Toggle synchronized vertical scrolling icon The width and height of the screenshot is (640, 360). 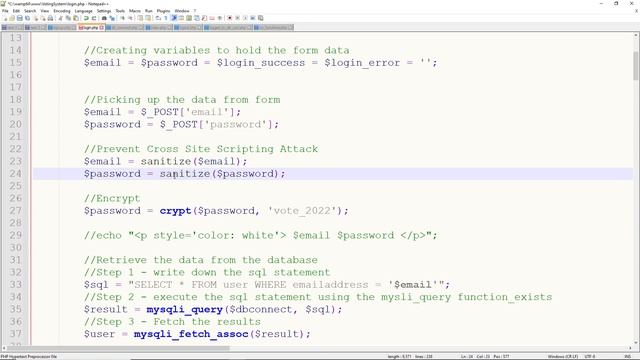(x=140, y=18)
